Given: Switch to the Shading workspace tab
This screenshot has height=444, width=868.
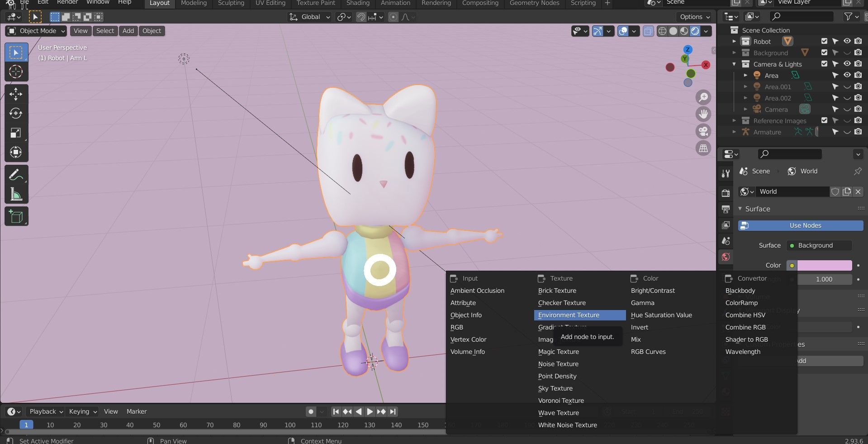Looking at the screenshot, I should tap(357, 3).
